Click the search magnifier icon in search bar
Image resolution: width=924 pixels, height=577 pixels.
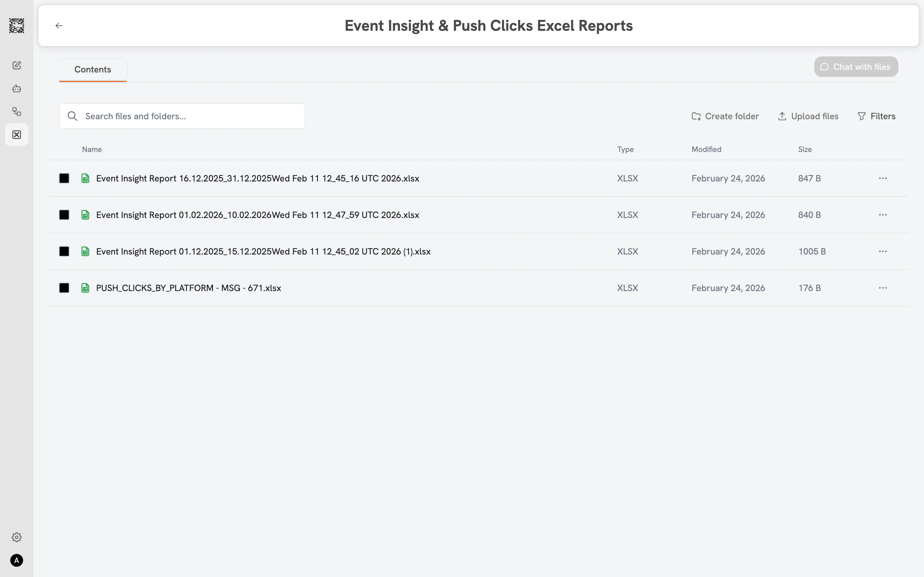73,116
